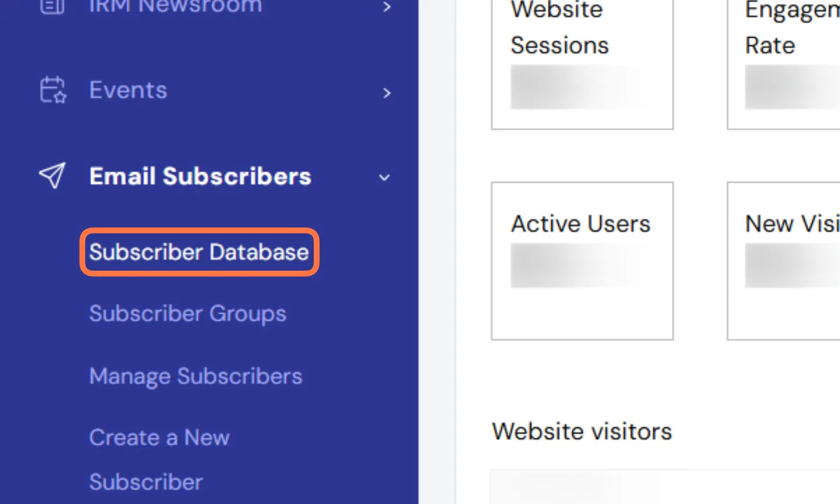The width and height of the screenshot is (840, 504).
Task: Expand the IRM Newsroom menu chevron
Action: point(387,7)
